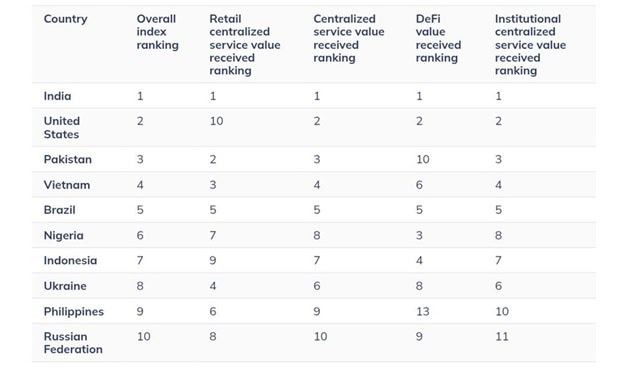624x370 pixels.
Task: Select the Brazil country cell
Action: click(x=59, y=210)
